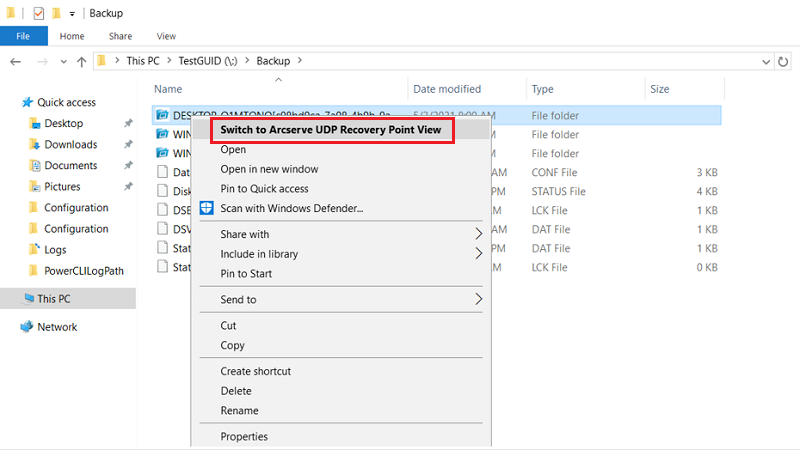Screen dimensions: 800x450
Task: Click the Pictures folder icon in sidebar
Action: click(34, 186)
